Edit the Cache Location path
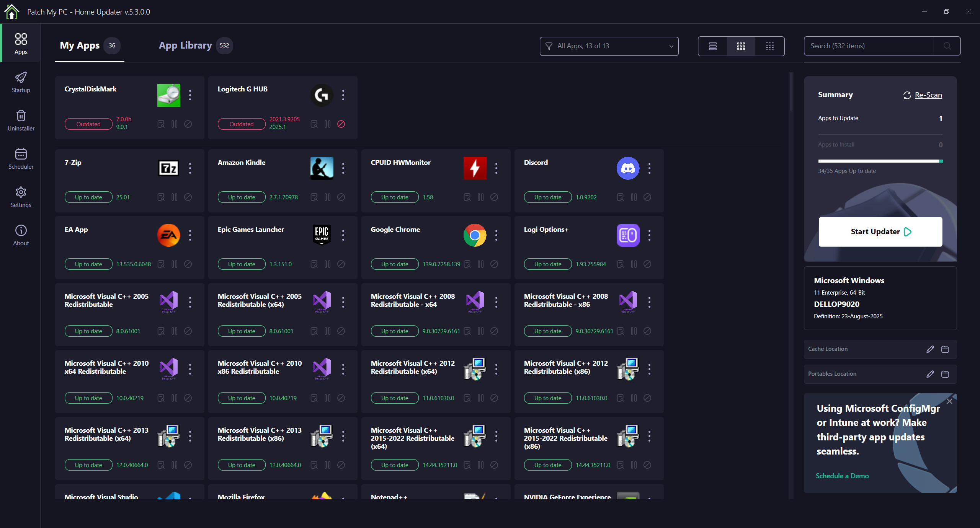Viewport: 980px width, 528px height. click(930, 349)
